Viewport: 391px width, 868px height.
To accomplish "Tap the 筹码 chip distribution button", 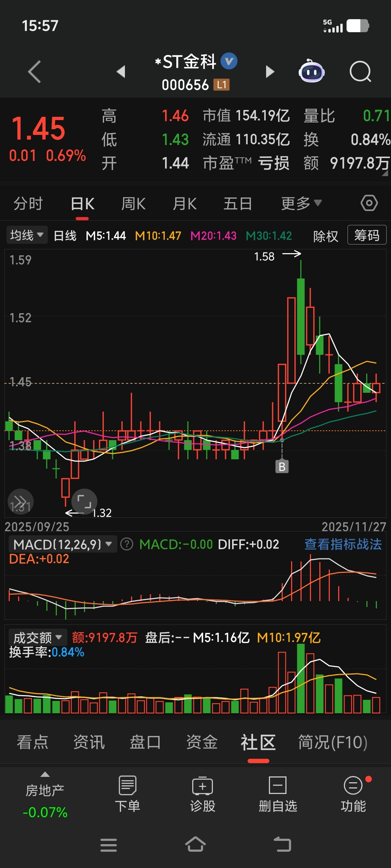I will (367, 235).
